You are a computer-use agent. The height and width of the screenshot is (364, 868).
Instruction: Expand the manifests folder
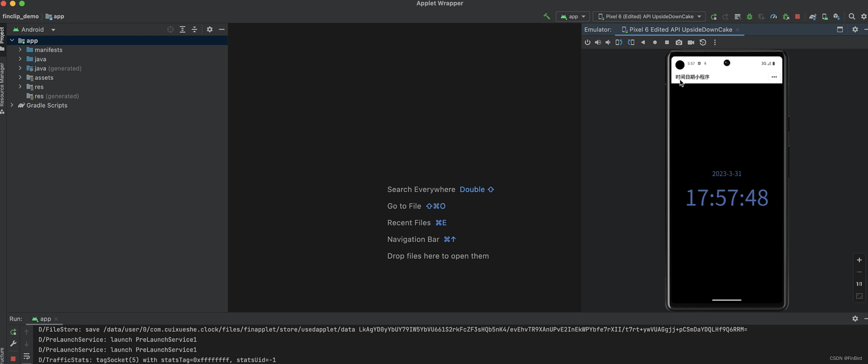20,50
